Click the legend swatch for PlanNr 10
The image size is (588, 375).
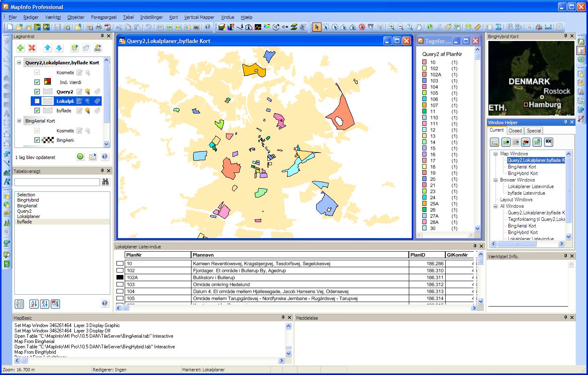(x=424, y=62)
